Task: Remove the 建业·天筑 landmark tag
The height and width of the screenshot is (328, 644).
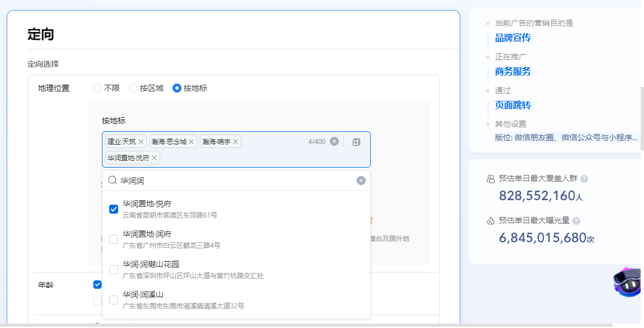Action: coord(141,142)
